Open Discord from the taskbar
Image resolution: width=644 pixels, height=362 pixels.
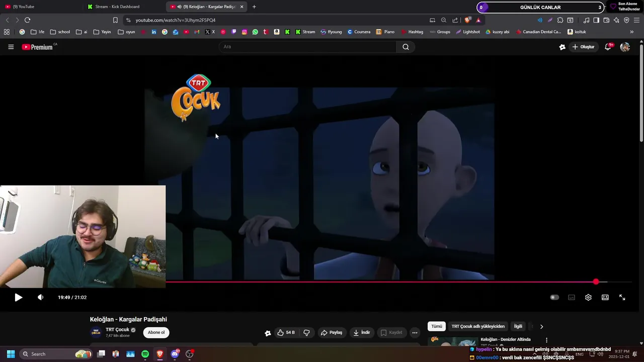coord(175,354)
